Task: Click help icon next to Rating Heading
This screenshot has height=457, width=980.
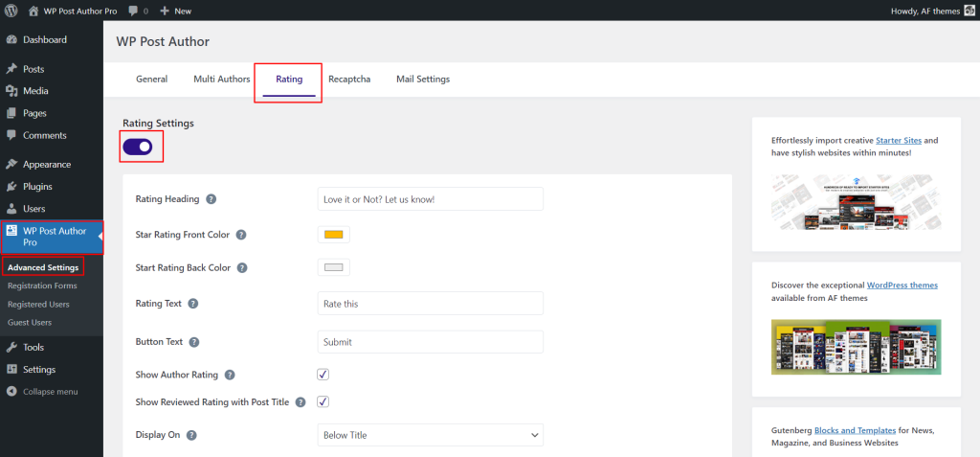Action: pyautogui.click(x=212, y=199)
